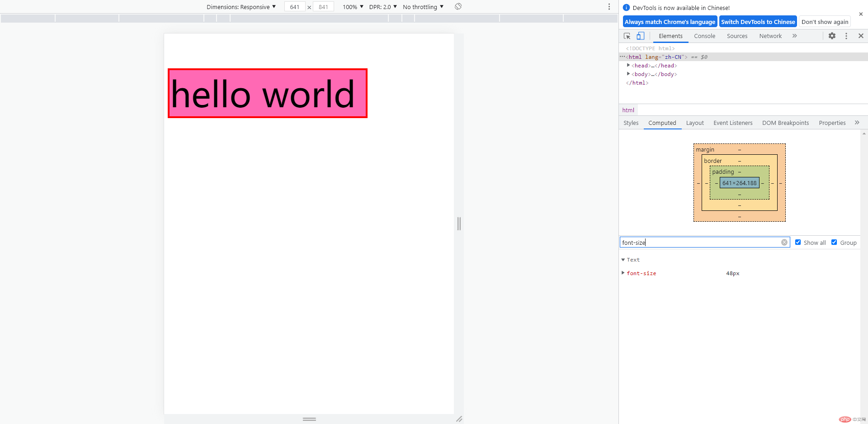Open html node actions ellipsis
The width and height of the screenshot is (868, 424).
tap(622, 57)
